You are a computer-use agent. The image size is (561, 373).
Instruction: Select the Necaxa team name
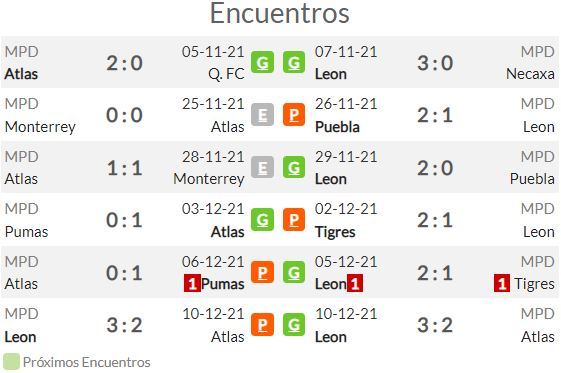click(530, 74)
